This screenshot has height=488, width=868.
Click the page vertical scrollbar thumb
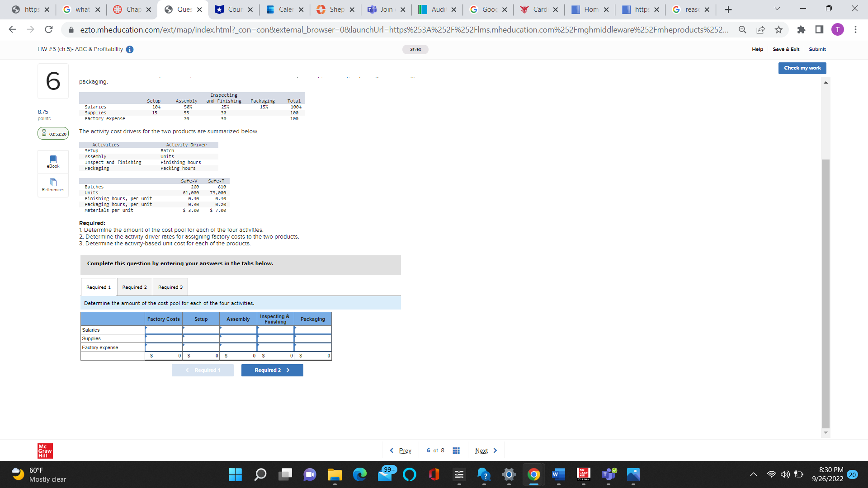pos(826,294)
